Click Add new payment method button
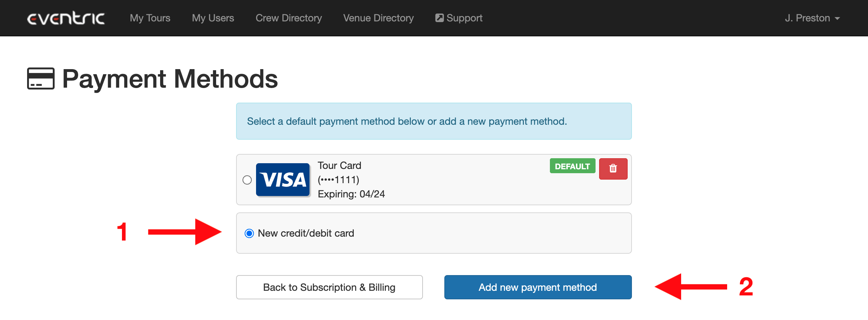The width and height of the screenshot is (868, 320). pos(538,287)
